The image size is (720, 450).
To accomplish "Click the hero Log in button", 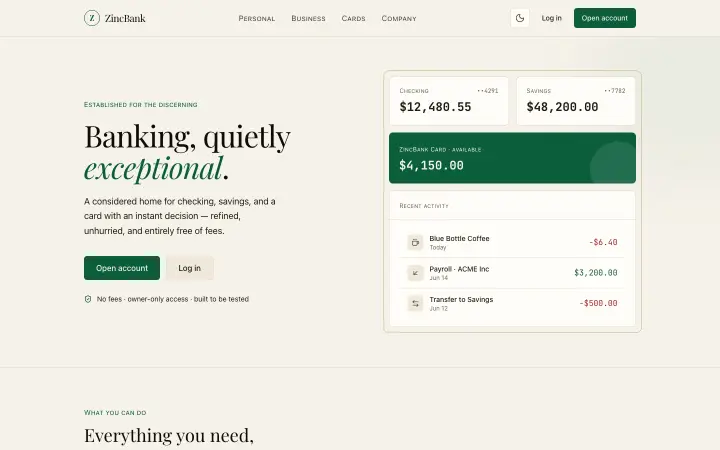I will pyautogui.click(x=190, y=268).
